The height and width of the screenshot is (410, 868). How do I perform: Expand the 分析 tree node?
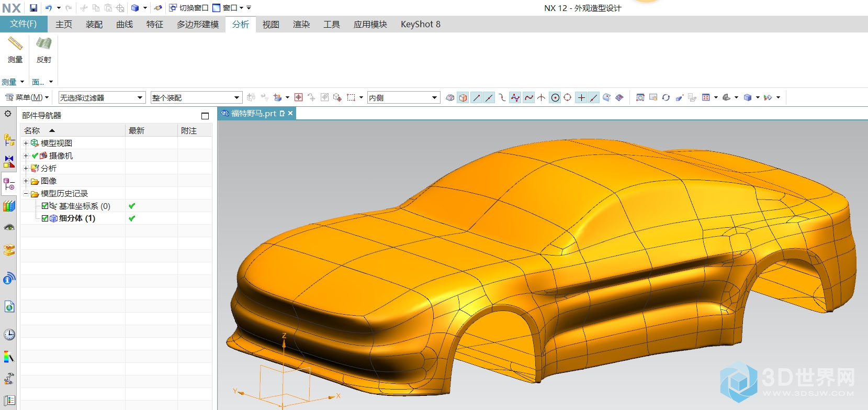click(x=26, y=168)
